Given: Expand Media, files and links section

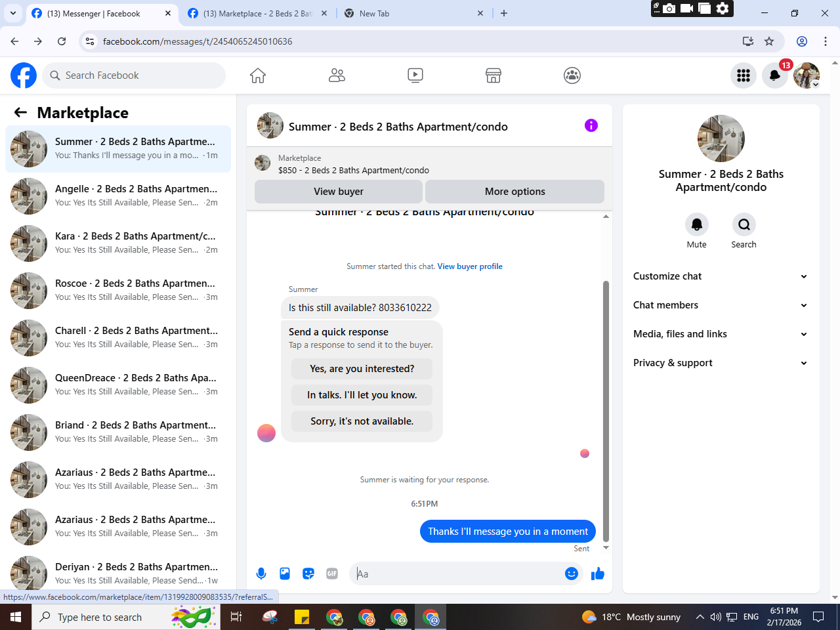Looking at the screenshot, I should (x=721, y=334).
